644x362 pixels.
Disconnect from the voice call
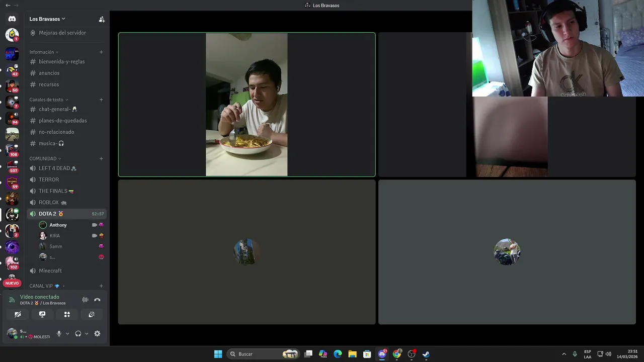tap(97, 300)
